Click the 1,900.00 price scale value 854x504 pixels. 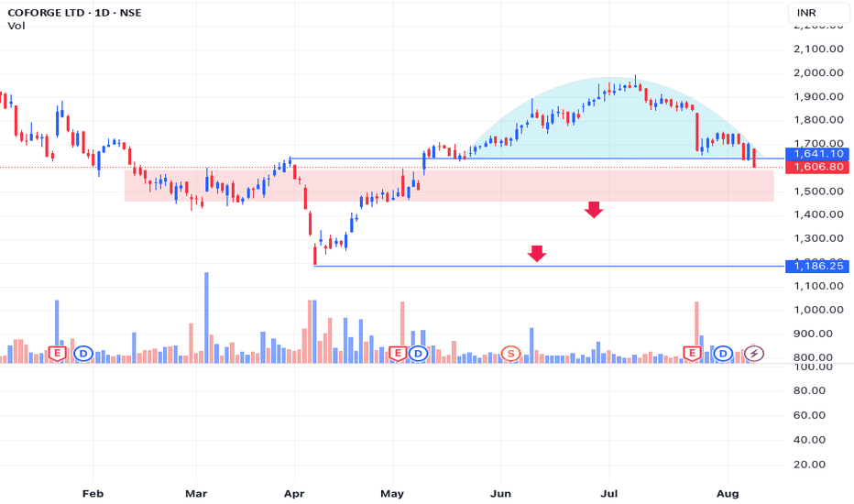[x=818, y=97]
